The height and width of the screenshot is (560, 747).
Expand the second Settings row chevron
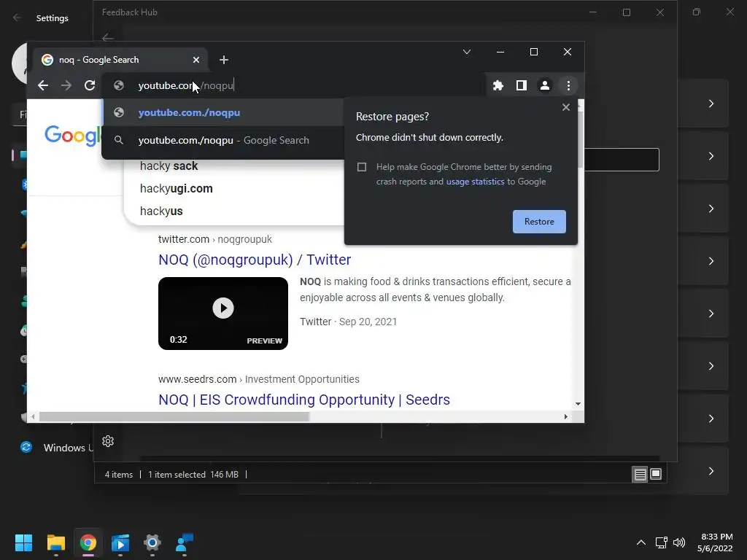(x=711, y=156)
